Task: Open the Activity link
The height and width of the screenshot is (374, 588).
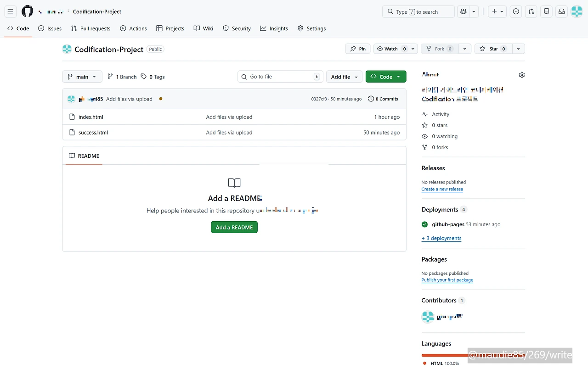Action: click(435, 114)
